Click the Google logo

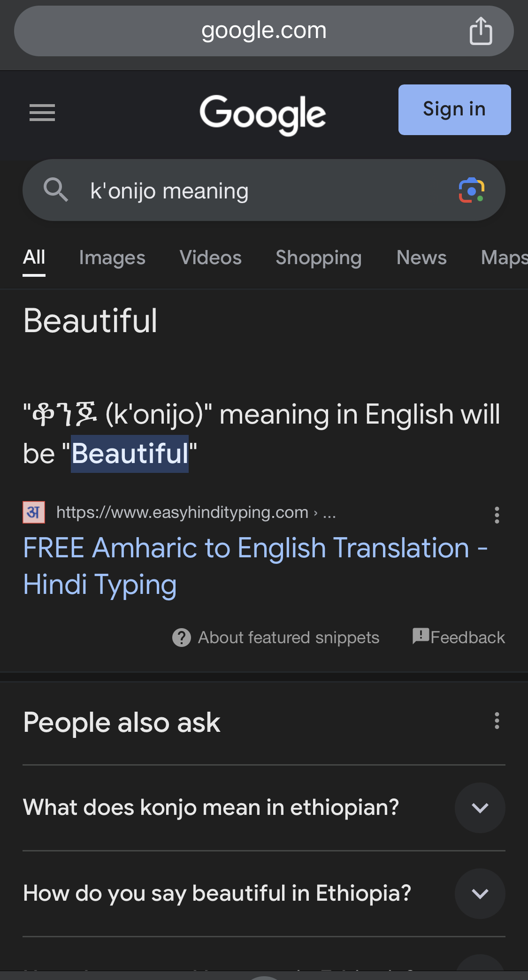[263, 114]
